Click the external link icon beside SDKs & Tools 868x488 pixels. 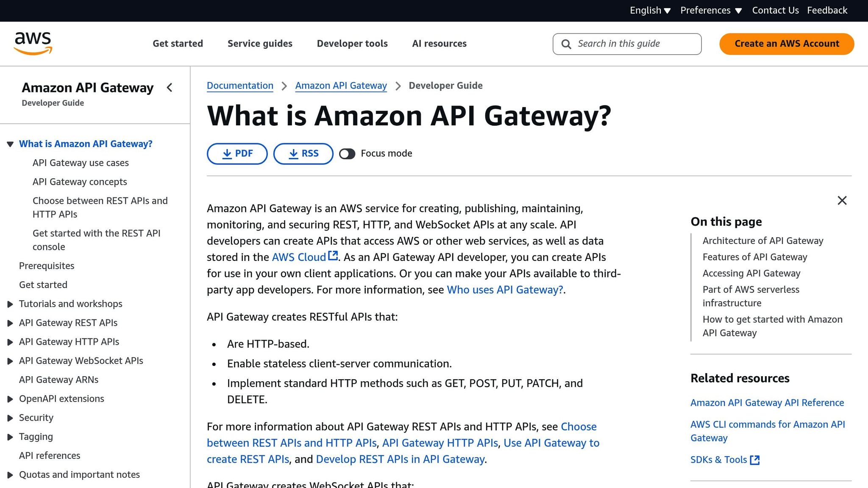[755, 460]
